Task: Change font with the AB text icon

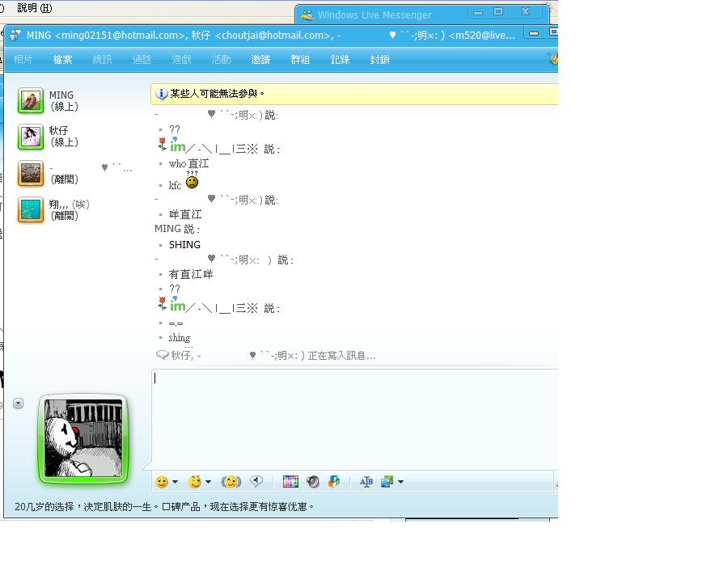Action: 366,482
